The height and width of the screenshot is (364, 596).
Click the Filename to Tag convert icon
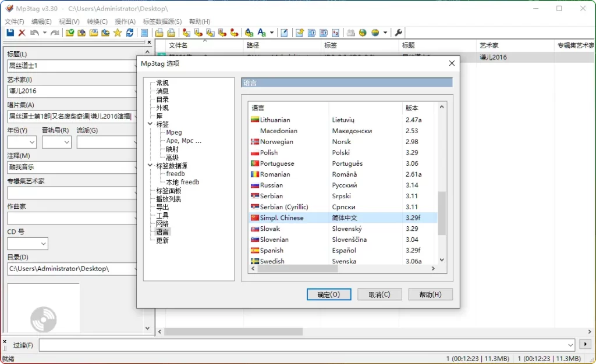198,33
